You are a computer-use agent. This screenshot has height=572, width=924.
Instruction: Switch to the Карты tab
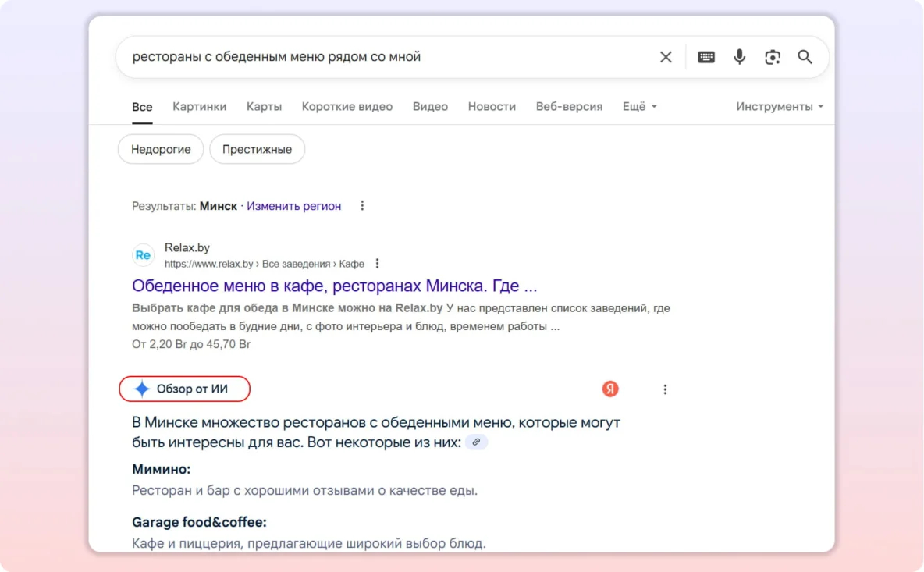pyautogui.click(x=264, y=107)
